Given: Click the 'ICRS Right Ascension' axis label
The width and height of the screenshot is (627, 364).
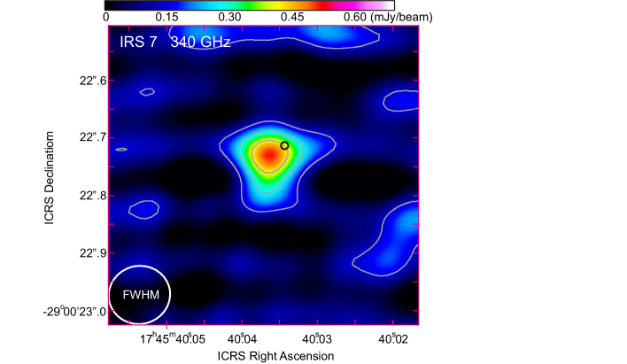Looking at the screenshot, I should [275, 356].
